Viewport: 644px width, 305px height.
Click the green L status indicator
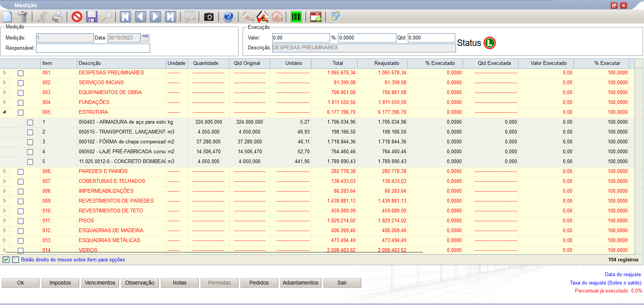490,43
